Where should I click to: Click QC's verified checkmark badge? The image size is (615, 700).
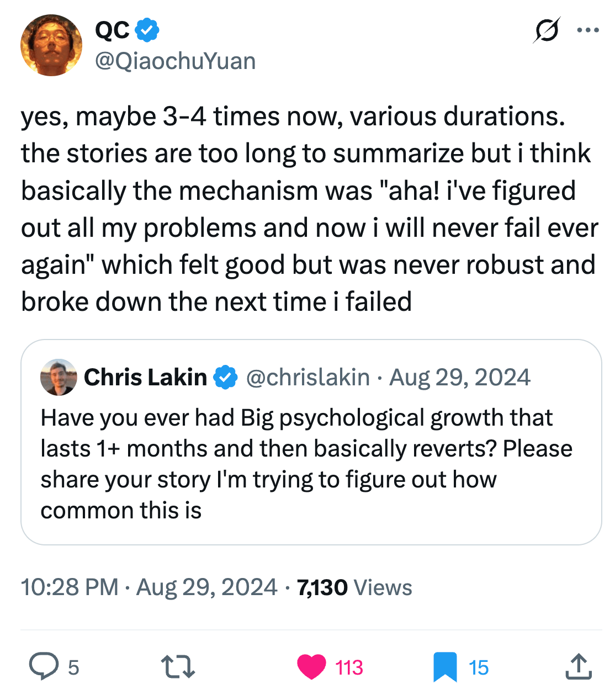click(x=147, y=30)
